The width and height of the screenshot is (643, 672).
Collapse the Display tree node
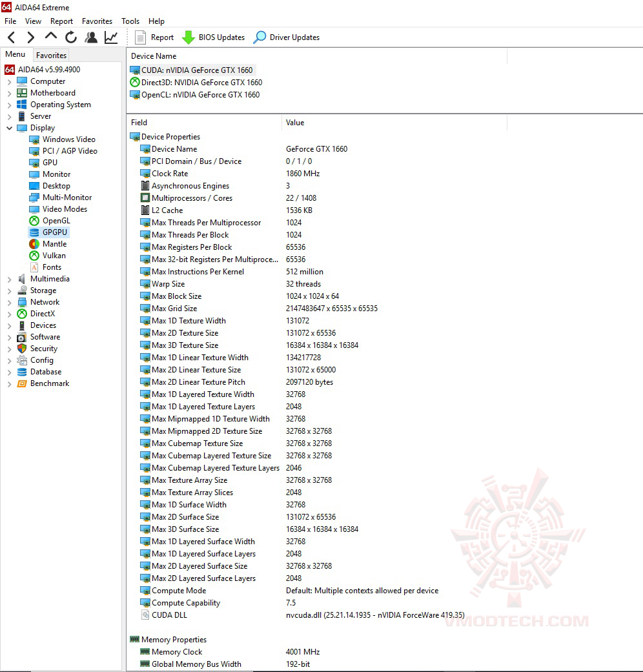(x=10, y=128)
